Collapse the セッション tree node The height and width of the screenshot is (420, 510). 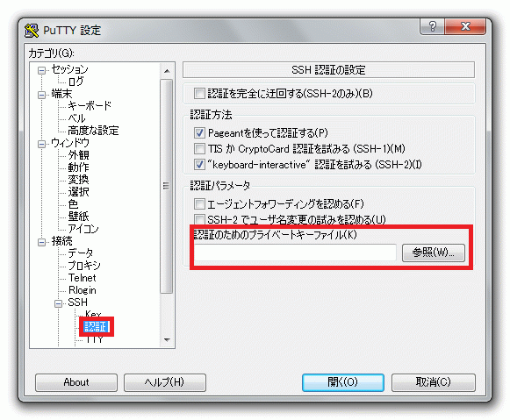click(x=41, y=70)
